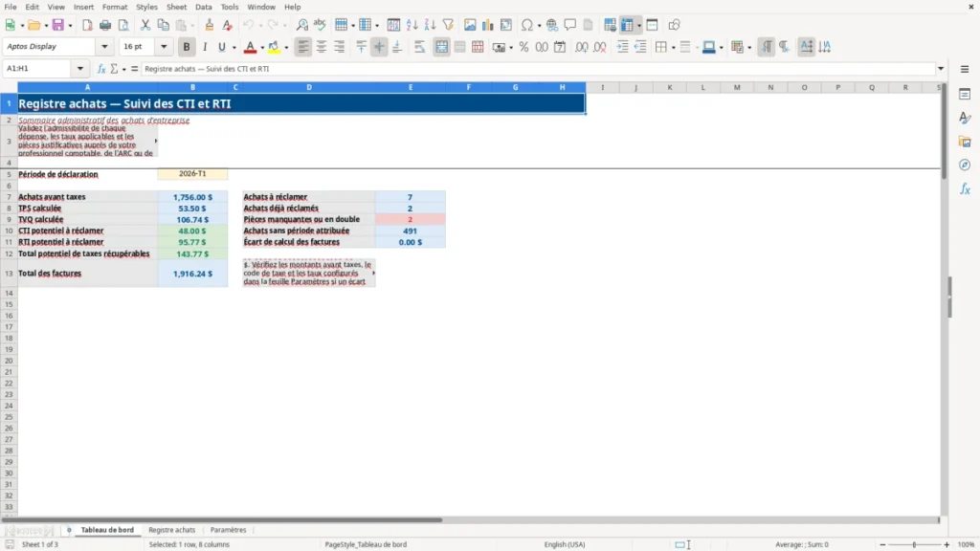Click zoom percentage 100% in status bar
The width and height of the screenshot is (980, 551).
pyautogui.click(x=967, y=544)
